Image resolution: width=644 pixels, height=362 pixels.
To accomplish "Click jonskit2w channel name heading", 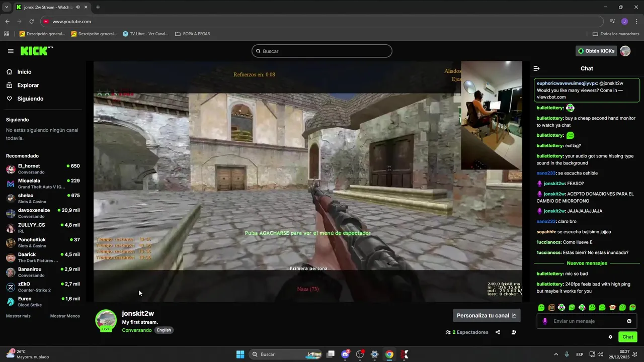I will point(138,313).
